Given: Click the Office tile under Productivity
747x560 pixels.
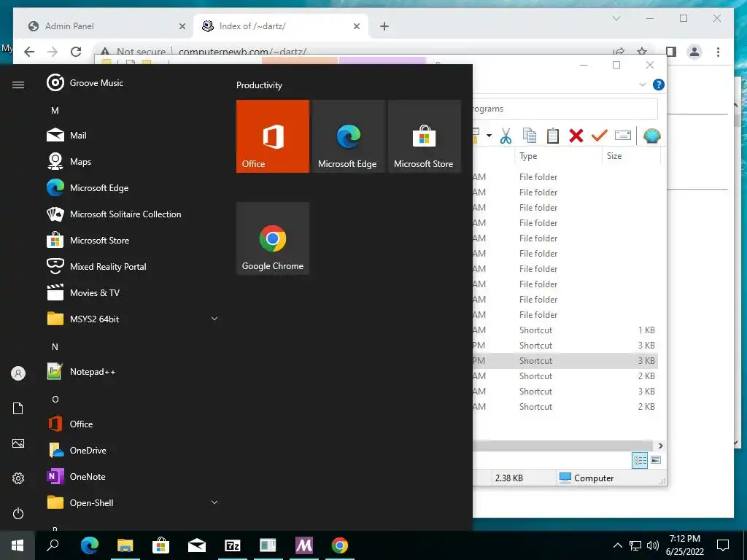Looking at the screenshot, I should 273,136.
